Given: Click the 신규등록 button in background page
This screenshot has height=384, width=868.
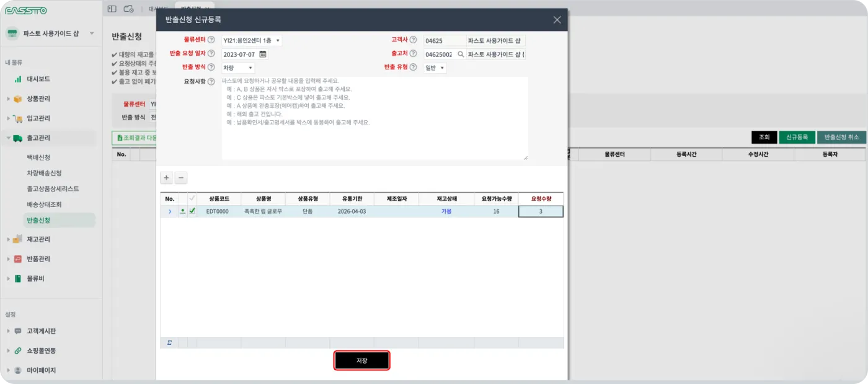Looking at the screenshot, I should click(x=797, y=137).
